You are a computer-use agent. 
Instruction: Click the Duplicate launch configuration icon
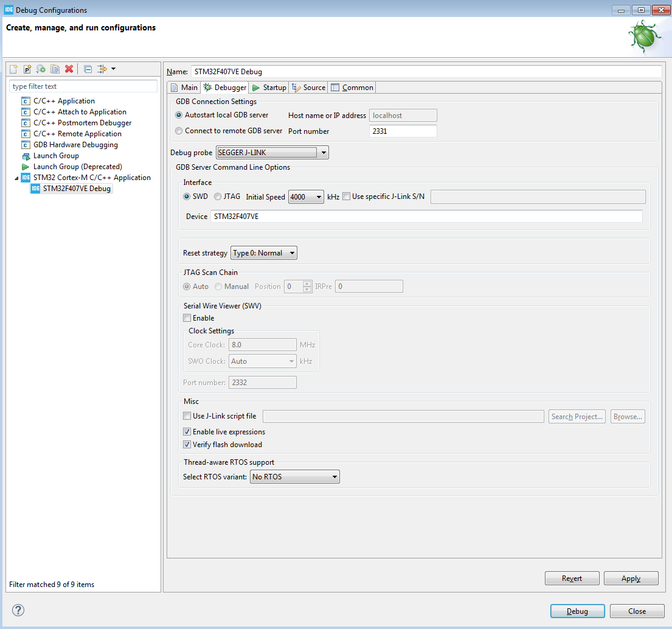coord(55,69)
